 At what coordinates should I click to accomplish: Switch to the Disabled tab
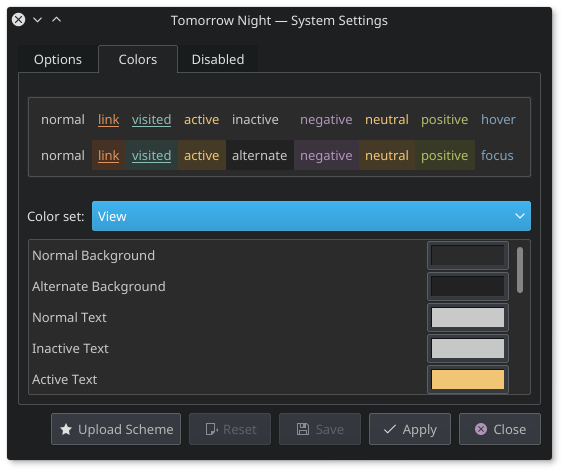point(218,59)
